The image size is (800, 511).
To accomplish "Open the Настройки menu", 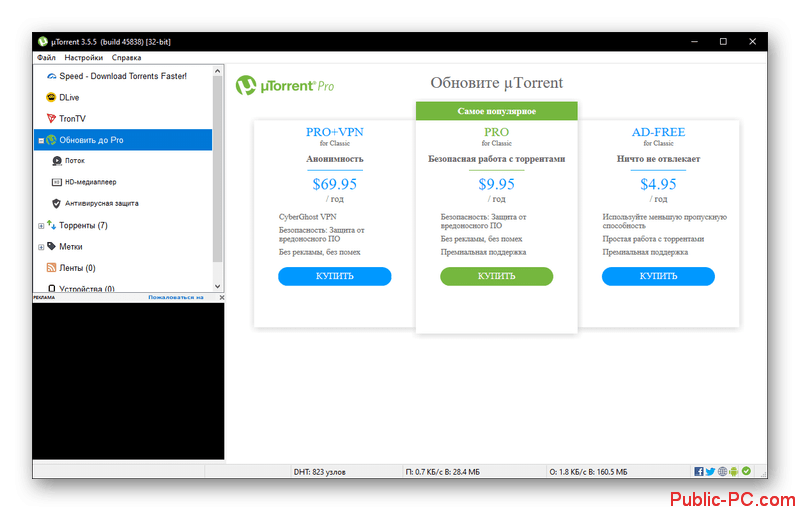I will click(x=83, y=58).
